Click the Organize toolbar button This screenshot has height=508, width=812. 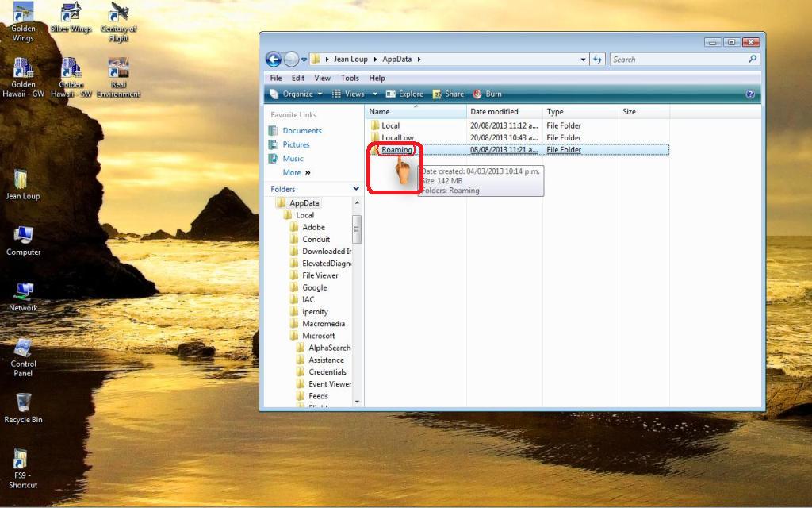(296, 94)
